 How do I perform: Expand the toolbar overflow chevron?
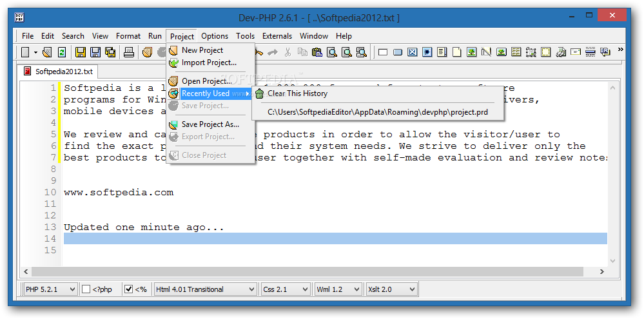coord(620,50)
